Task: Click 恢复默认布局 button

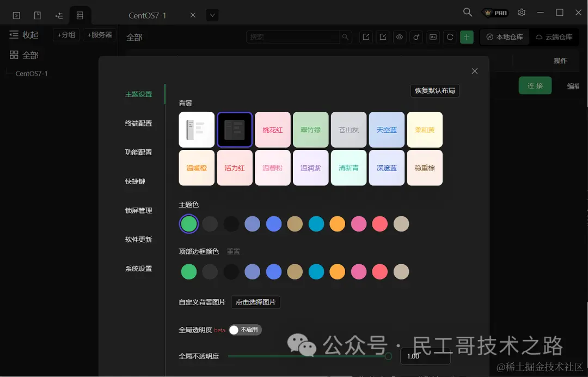Action: [x=434, y=90]
